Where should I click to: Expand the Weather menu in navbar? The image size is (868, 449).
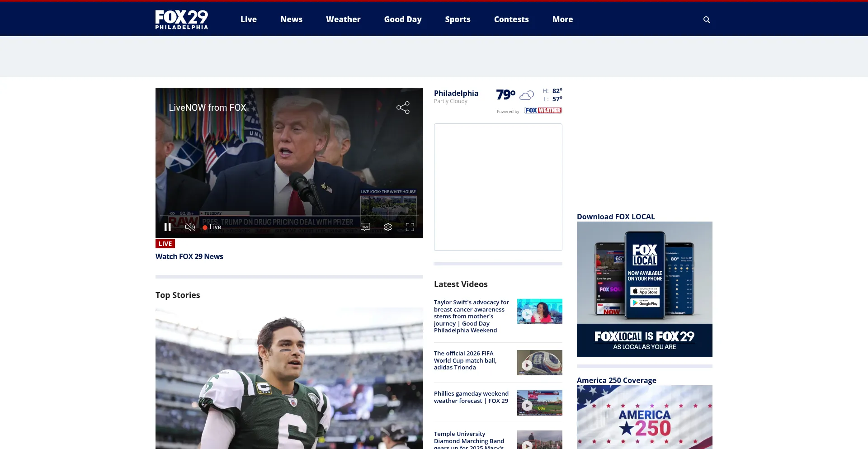pos(343,19)
